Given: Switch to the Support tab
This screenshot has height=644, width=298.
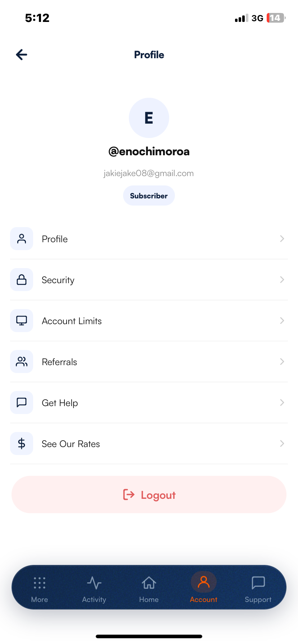Looking at the screenshot, I should [x=258, y=588].
